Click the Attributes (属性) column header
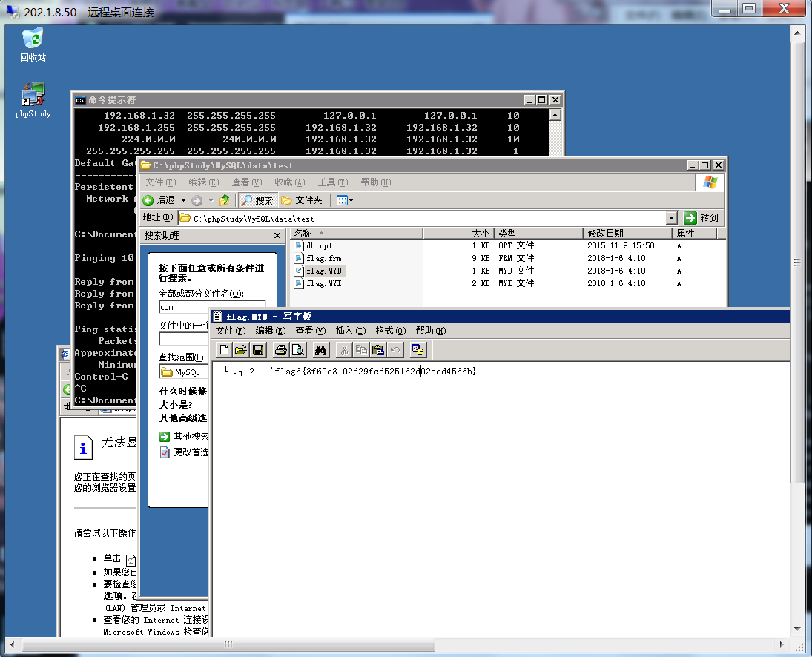This screenshot has width=812, height=657. pyautogui.click(x=694, y=234)
